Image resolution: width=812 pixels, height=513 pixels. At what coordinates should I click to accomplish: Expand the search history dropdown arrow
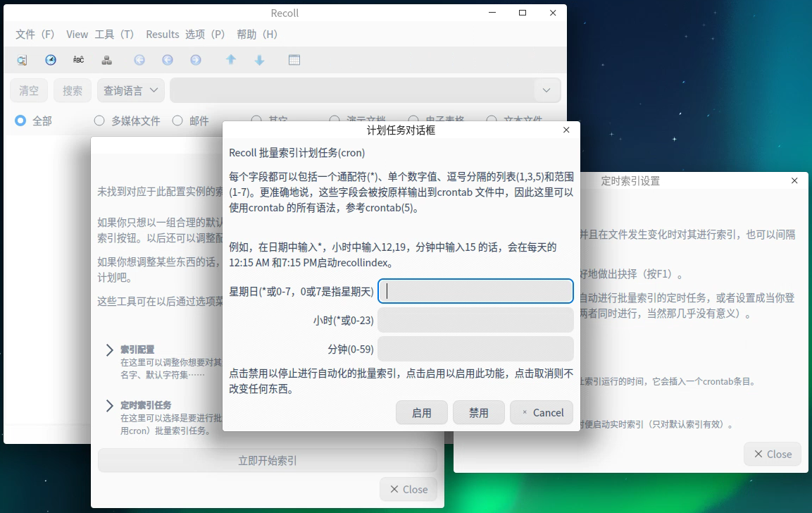tap(546, 91)
